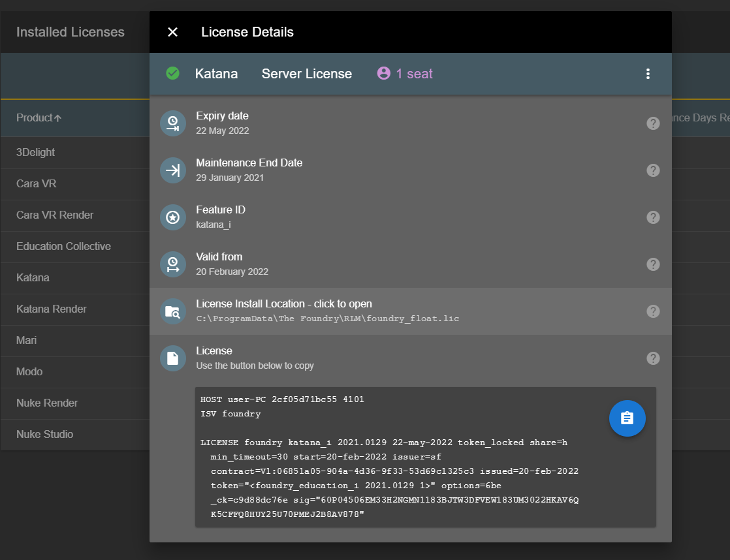Click the purple seat user icon
Screen dimensions: 730x560
(x=384, y=73)
